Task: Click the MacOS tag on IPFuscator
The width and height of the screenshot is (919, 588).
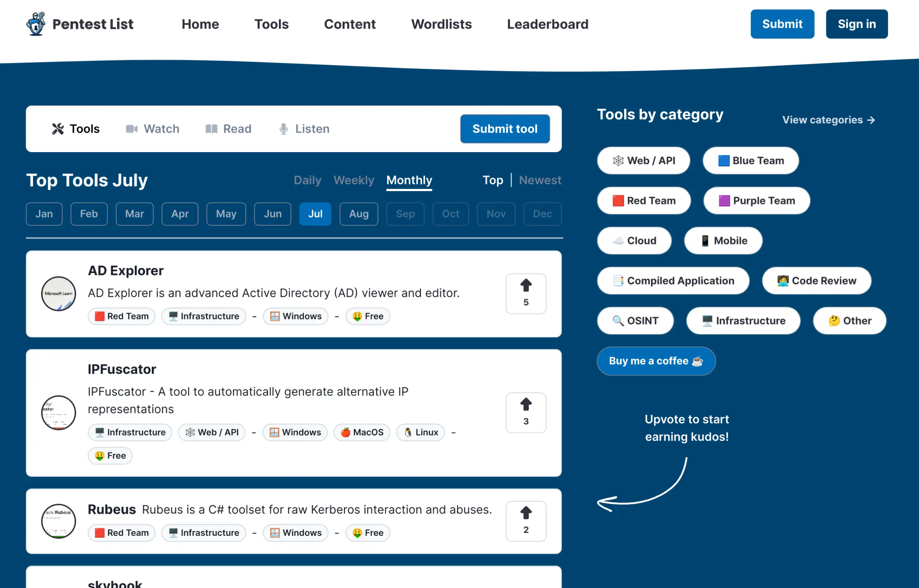Action: [362, 432]
